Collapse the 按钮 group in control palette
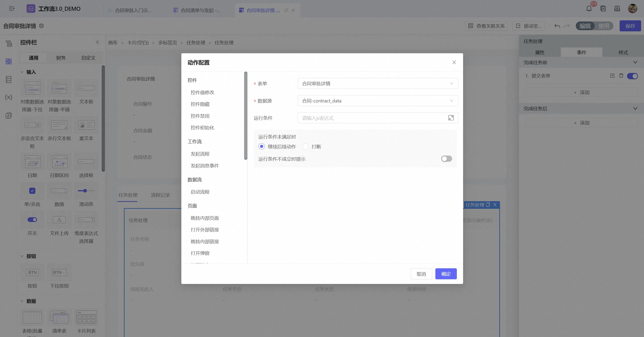The height and width of the screenshot is (337, 644). pos(22,256)
